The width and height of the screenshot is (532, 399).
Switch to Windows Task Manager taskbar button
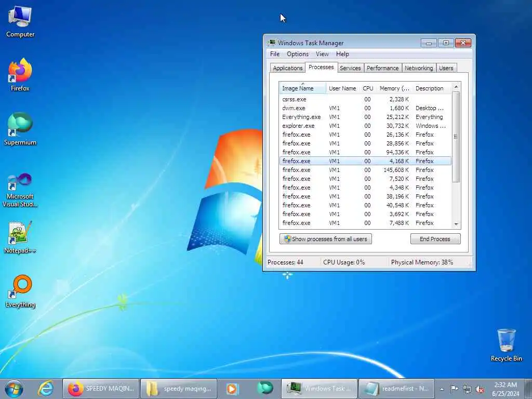[x=320, y=389]
